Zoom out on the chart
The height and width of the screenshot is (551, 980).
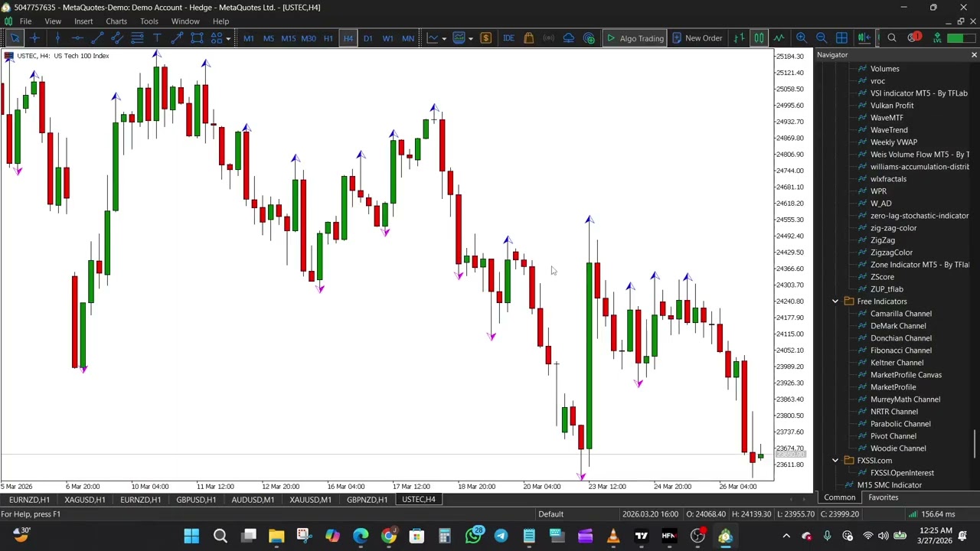[x=821, y=38]
